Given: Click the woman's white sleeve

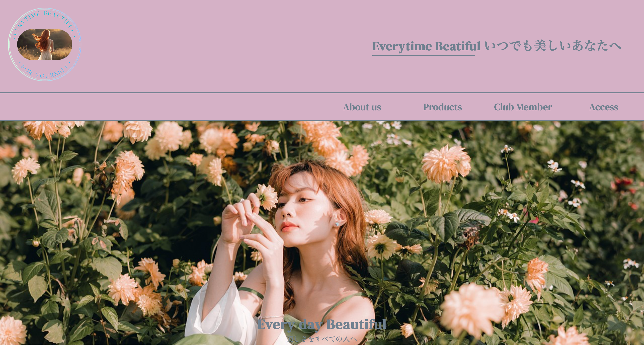Looking at the screenshot, I should coord(220,313).
